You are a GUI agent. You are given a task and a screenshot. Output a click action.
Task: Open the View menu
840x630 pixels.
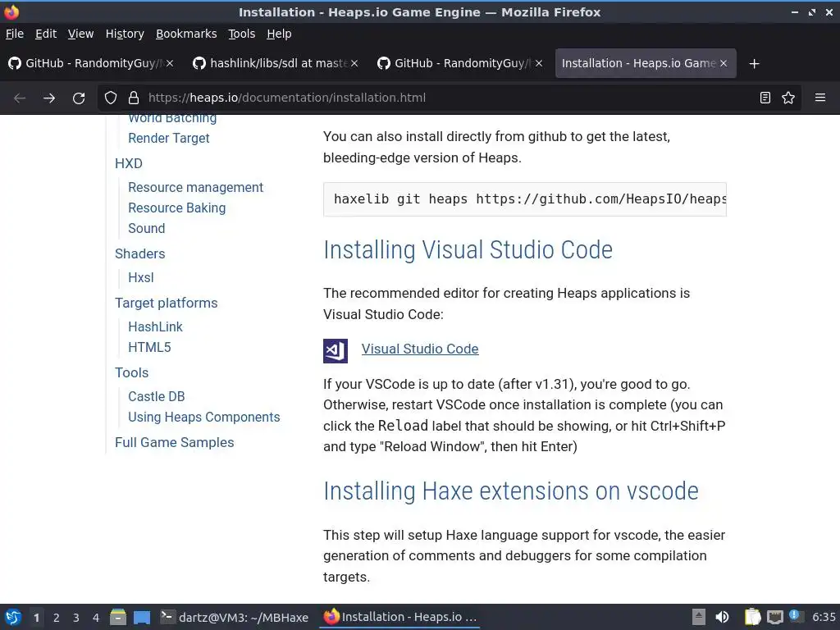click(x=81, y=34)
